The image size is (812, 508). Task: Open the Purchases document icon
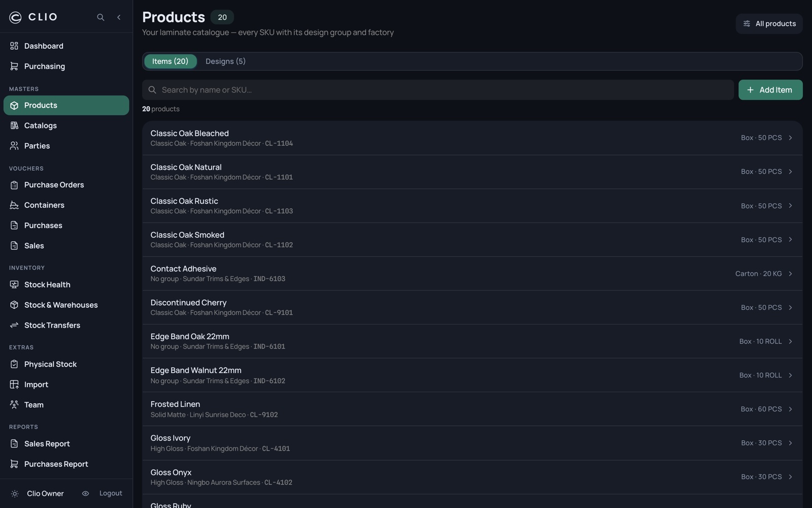14,226
